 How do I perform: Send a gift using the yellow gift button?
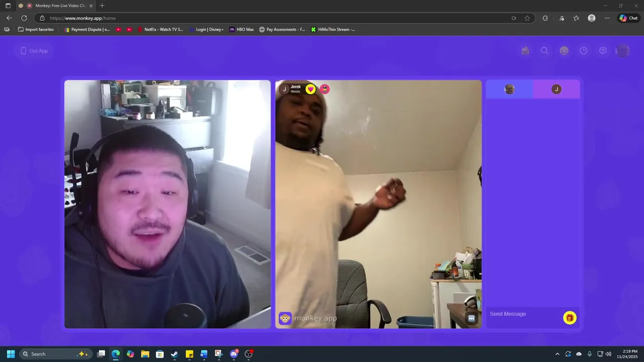(x=570, y=318)
